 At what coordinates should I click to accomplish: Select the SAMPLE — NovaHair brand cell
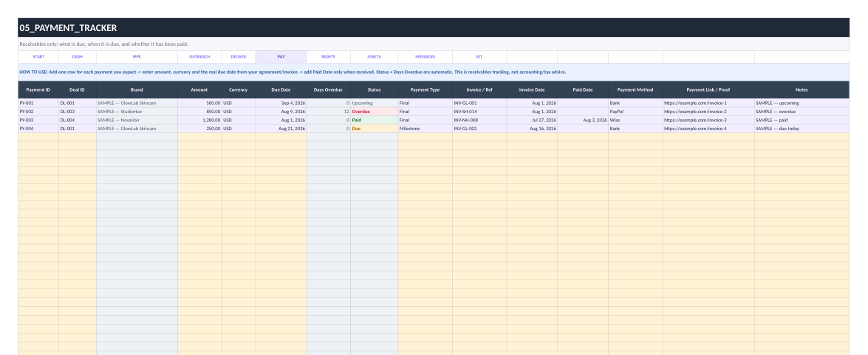tap(137, 120)
